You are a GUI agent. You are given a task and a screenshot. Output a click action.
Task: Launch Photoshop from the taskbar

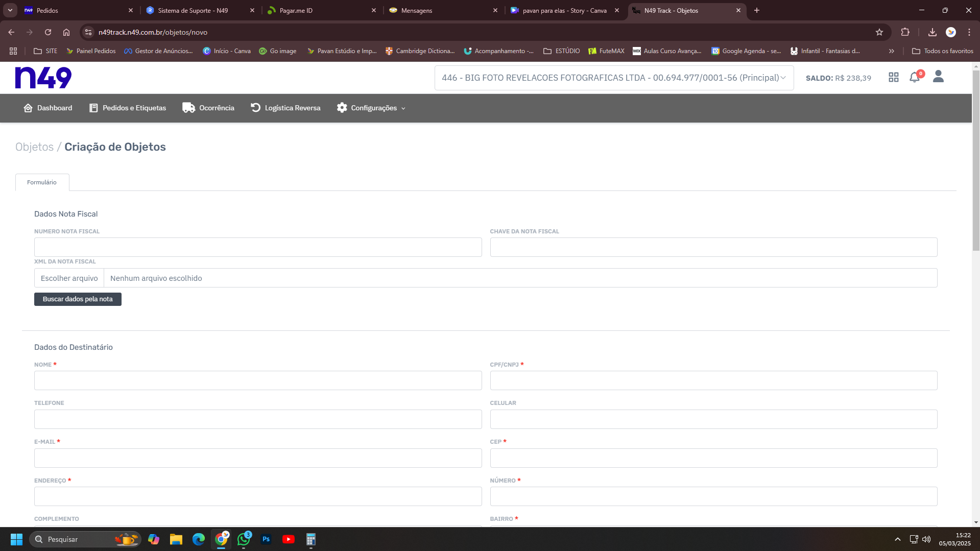point(266,539)
